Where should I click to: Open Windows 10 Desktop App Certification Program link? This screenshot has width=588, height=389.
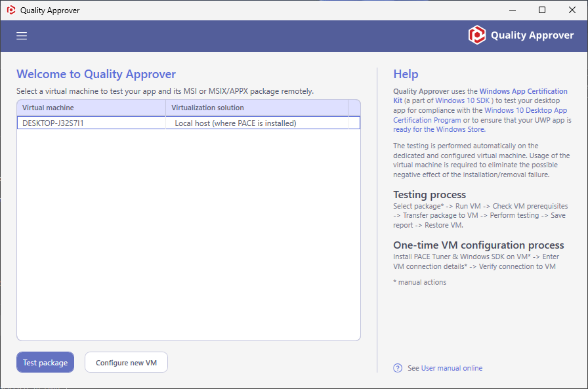(480, 115)
